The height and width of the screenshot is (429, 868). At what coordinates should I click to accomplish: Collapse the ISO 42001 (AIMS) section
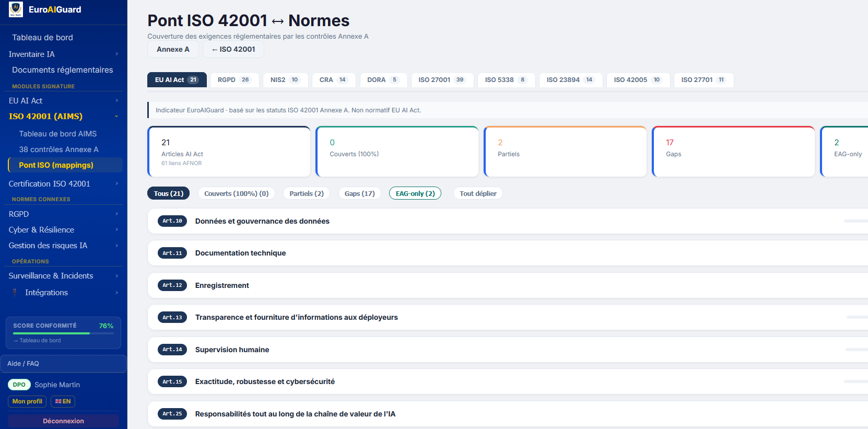pyautogui.click(x=116, y=117)
